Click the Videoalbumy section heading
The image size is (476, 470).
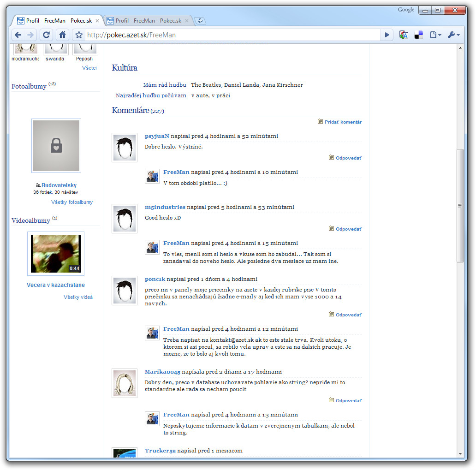(31, 221)
